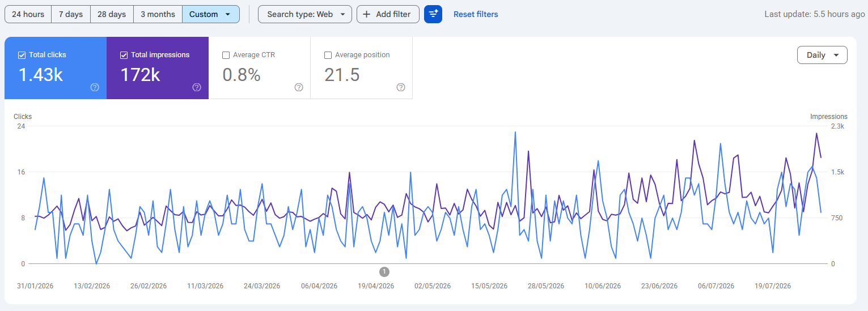Enable the Average position checkbox

click(328, 55)
